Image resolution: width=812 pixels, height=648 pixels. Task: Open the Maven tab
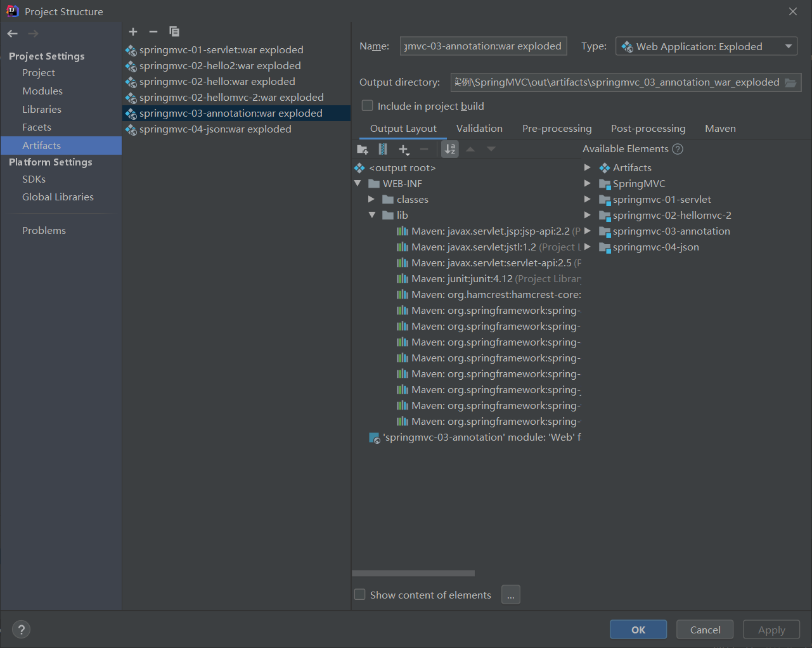tap(720, 128)
